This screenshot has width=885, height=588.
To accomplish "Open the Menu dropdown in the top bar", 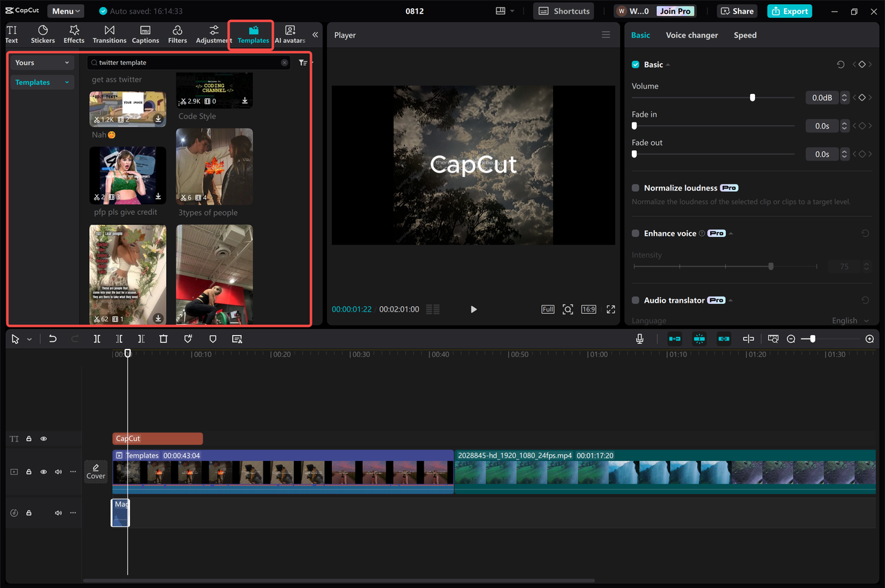I will point(65,10).
